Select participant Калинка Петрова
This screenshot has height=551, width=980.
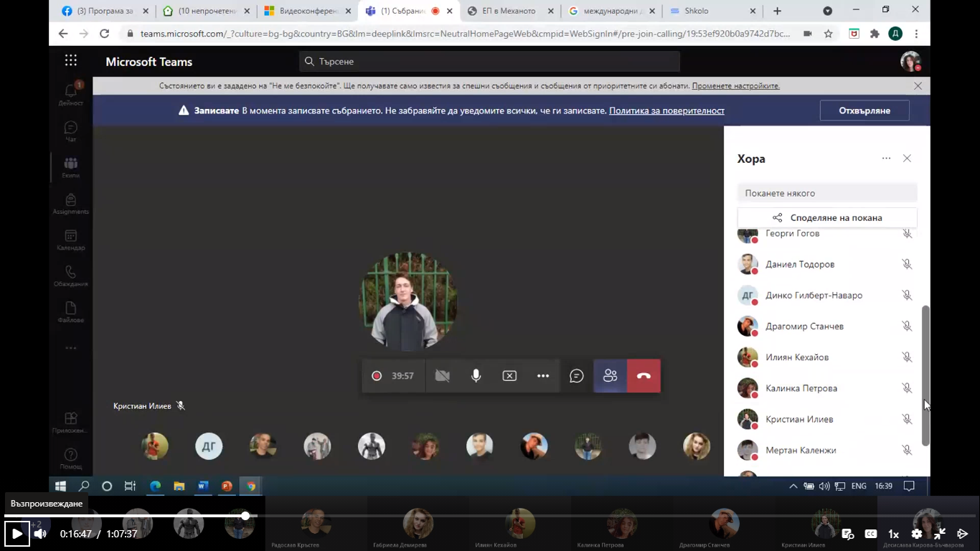pos(827,388)
